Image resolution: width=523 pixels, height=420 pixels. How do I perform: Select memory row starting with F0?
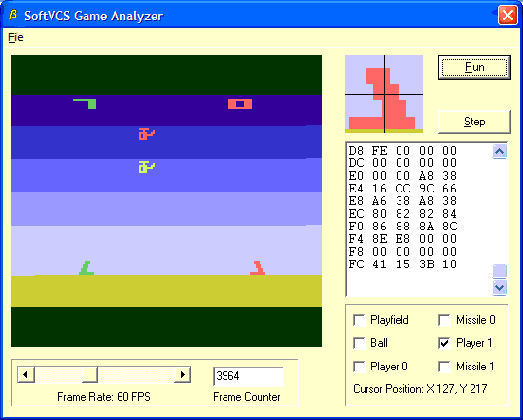[x=402, y=227]
